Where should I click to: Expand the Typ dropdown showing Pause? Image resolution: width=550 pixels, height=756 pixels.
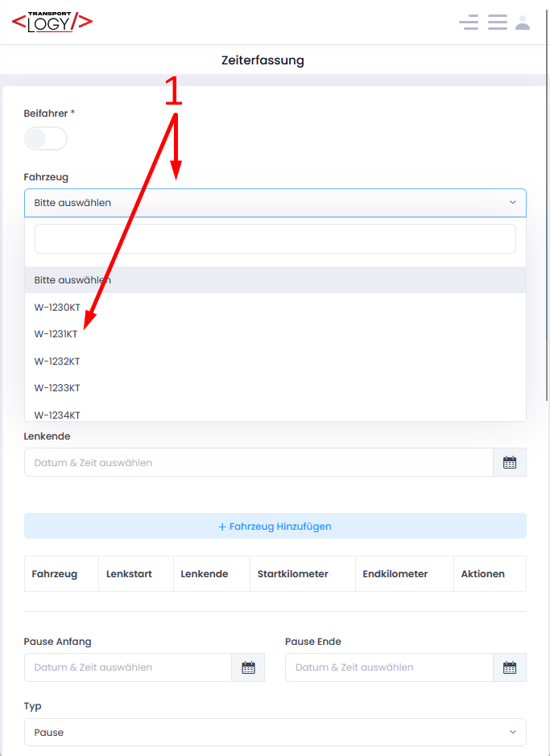pyautogui.click(x=275, y=733)
